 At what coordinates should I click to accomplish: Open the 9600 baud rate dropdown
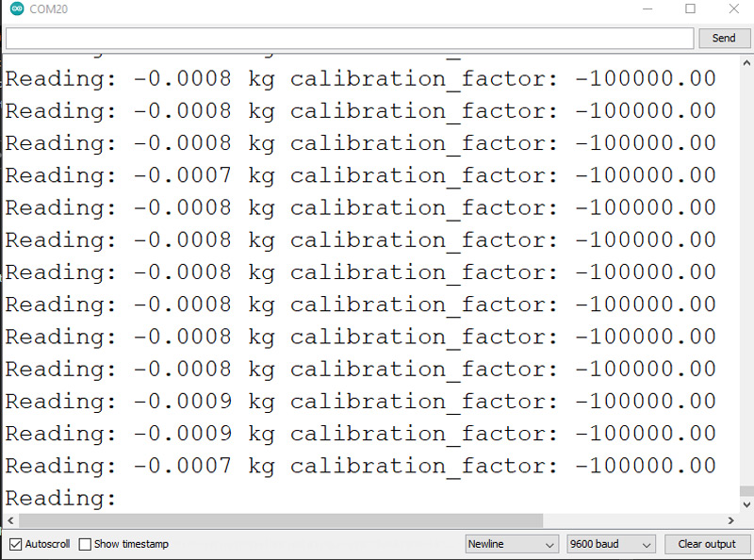coord(611,544)
